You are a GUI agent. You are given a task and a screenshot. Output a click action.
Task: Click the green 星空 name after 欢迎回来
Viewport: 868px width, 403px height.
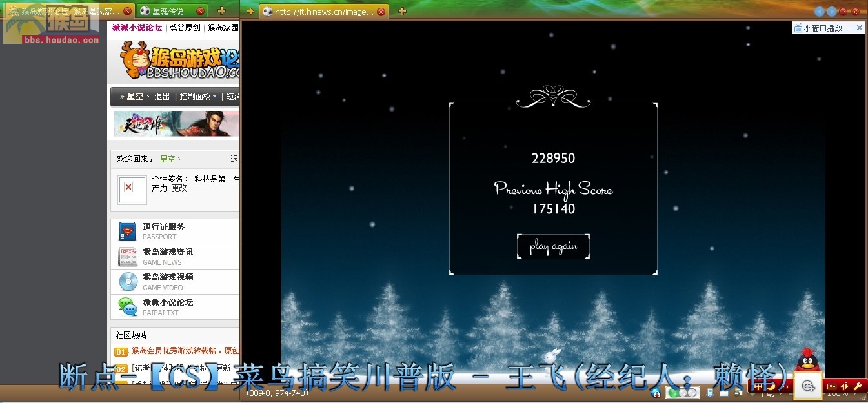tap(168, 159)
